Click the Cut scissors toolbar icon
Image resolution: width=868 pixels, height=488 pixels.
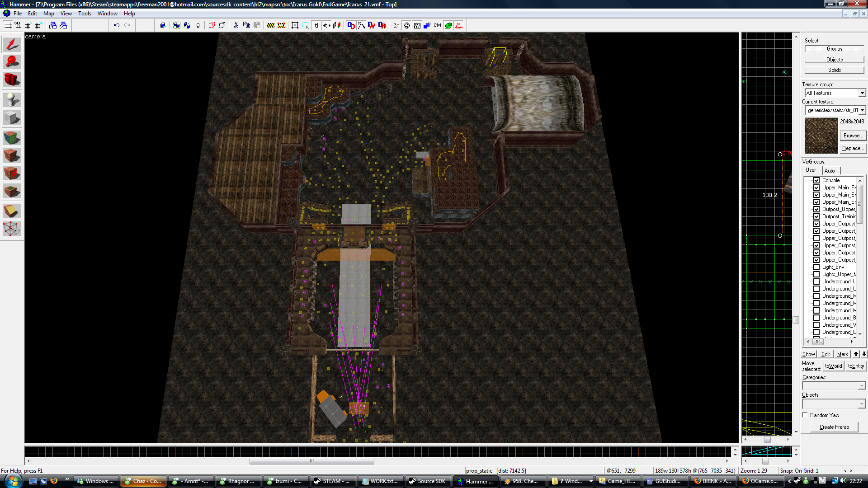[236, 25]
